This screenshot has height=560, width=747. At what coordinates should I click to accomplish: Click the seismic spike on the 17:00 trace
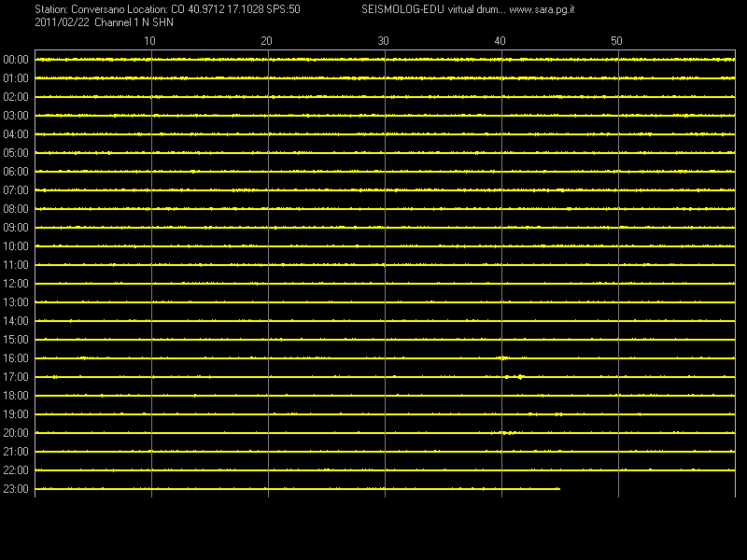[520, 377]
